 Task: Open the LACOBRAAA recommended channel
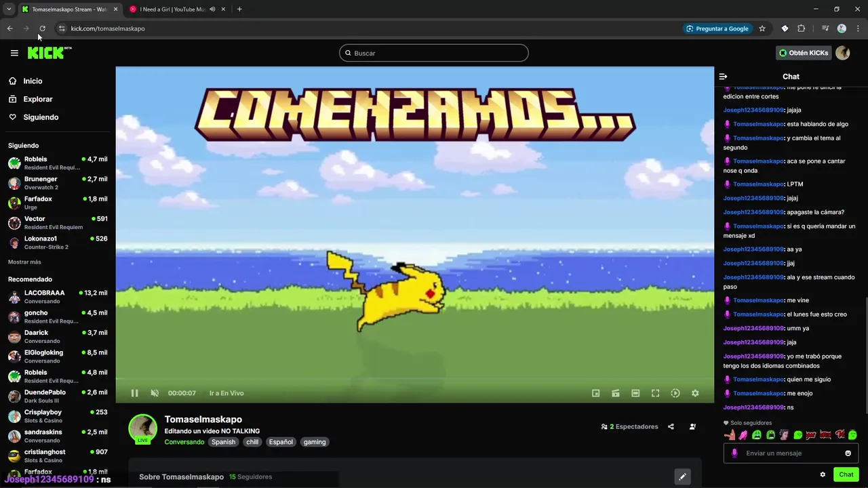pyautogui.click(x=58, y=297)
